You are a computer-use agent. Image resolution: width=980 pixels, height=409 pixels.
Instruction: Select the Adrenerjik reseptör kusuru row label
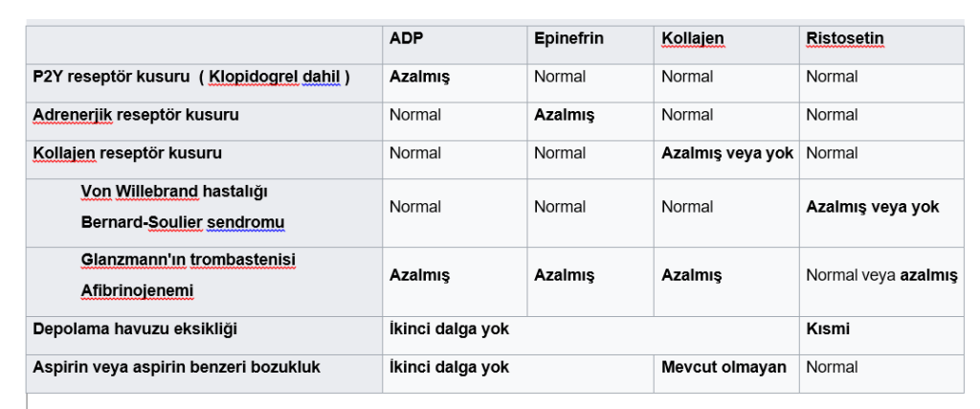click(135, 115)
